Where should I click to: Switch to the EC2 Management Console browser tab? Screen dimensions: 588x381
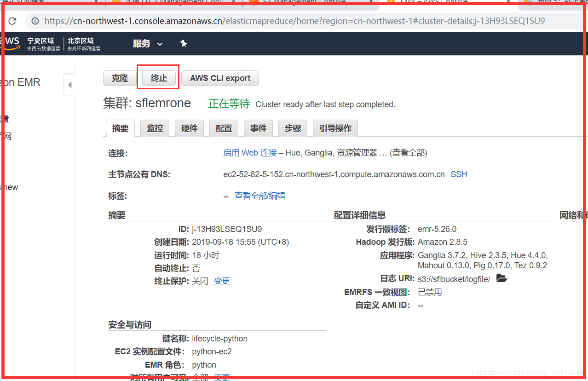175,2
